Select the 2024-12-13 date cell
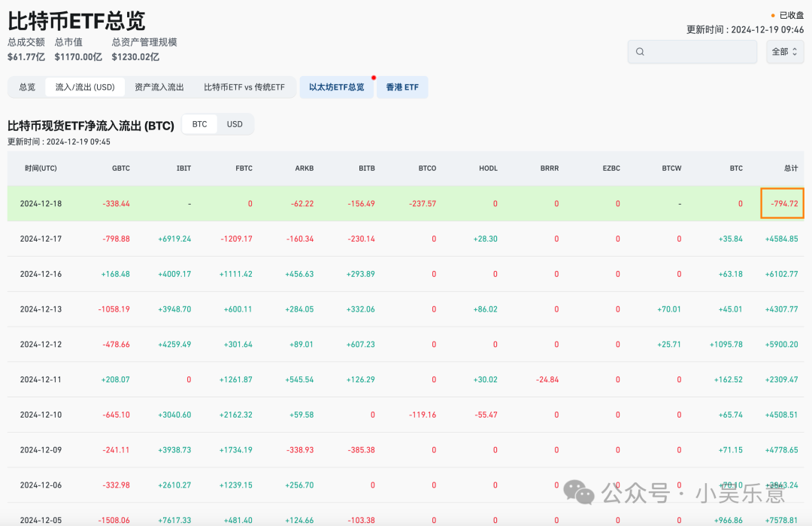 (41, 309)
